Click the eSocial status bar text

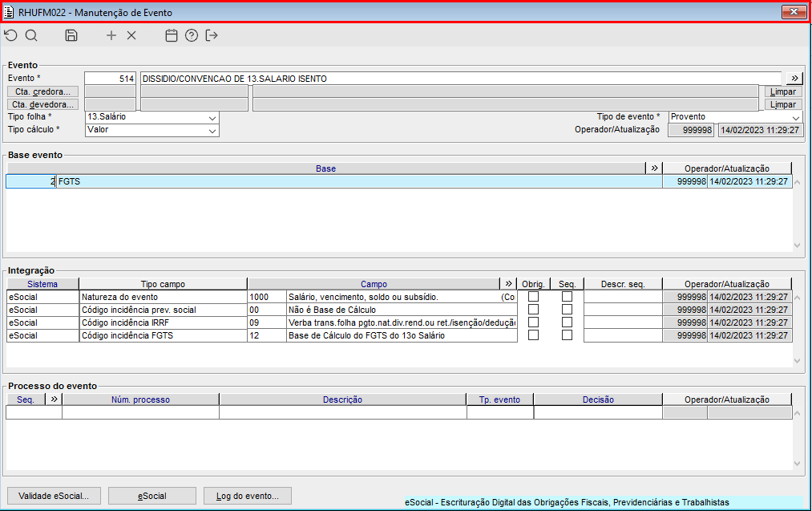click(567, 502)
